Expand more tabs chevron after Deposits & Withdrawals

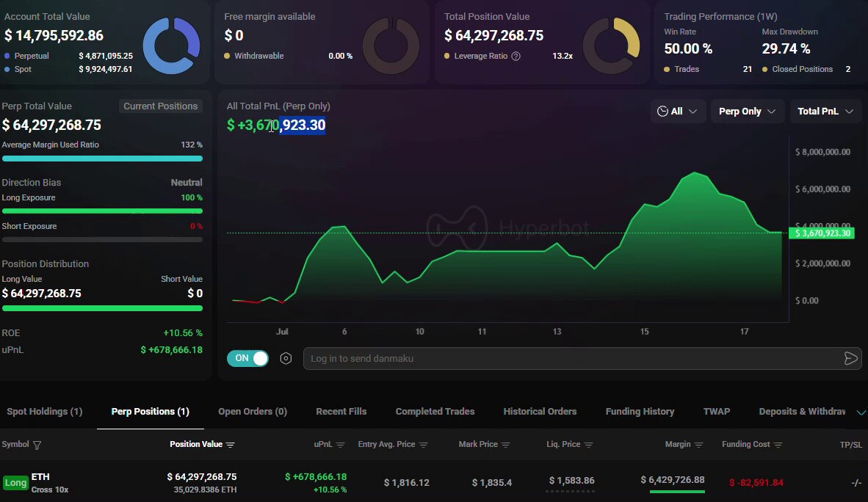pyautogui.click(x=861, y=412)
